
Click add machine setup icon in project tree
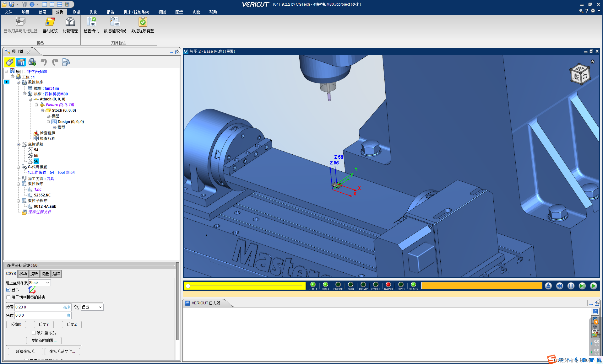32,62
